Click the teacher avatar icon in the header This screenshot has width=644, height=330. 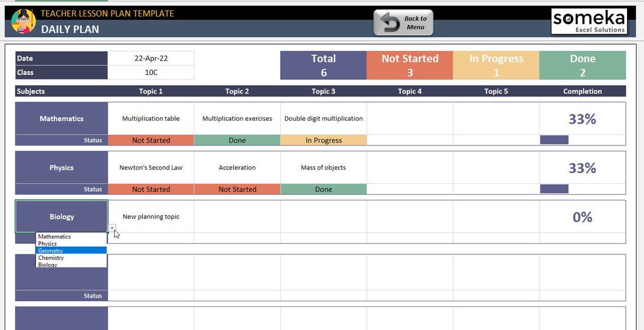23,23
